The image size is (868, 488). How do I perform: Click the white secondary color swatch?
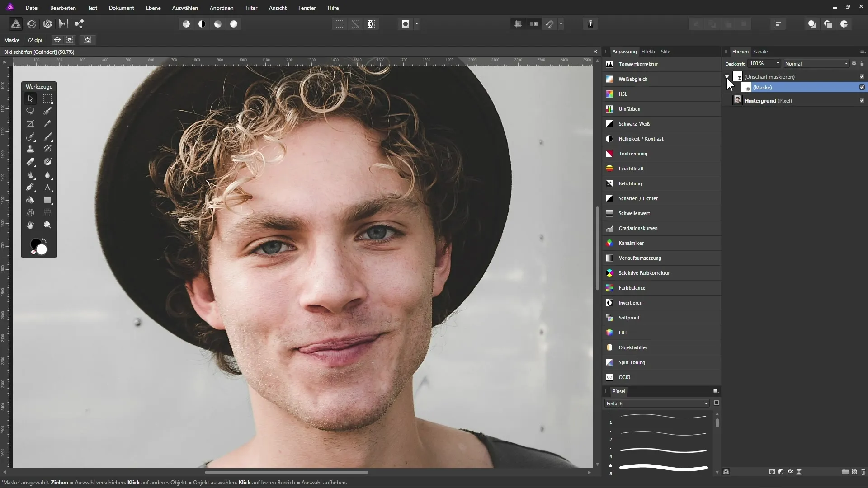(x=42, y=250)
